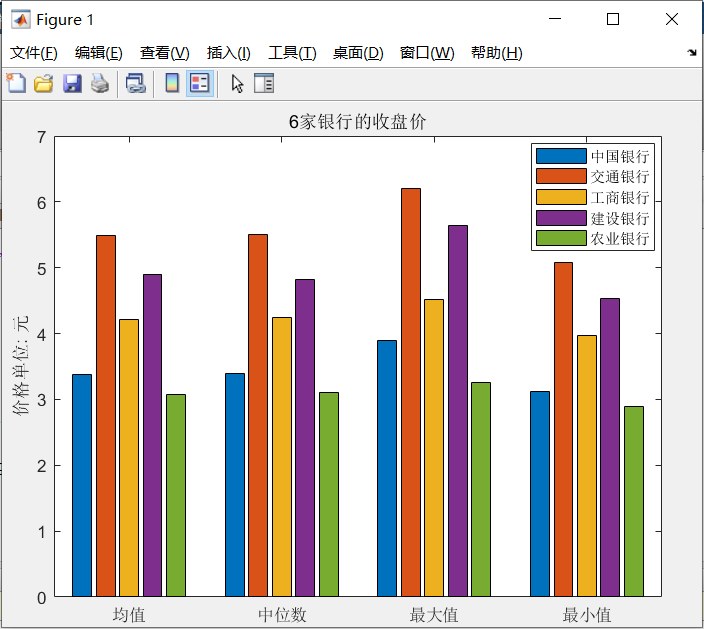Click the New Figure toolbar icon
Screen dimensions: 704x629
pyautogui.click(x=16, y=84)
